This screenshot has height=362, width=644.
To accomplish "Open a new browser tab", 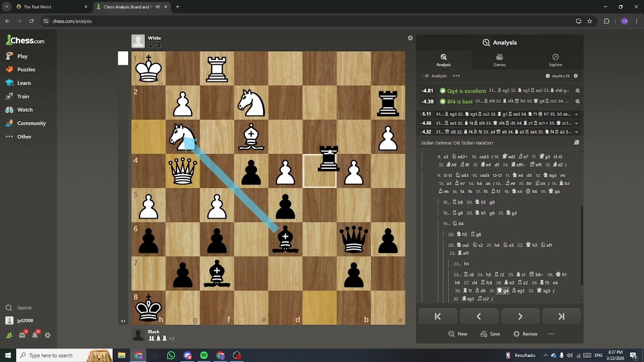I will tap(178, 7).
